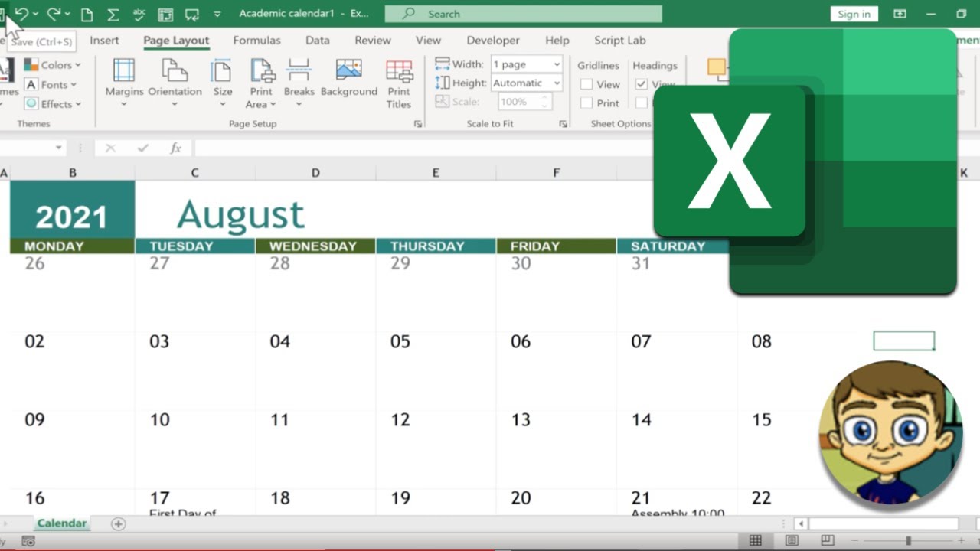Add a new worksheet with the plus button
Viewport: 980px width, 551px height.
pos(119,523)
